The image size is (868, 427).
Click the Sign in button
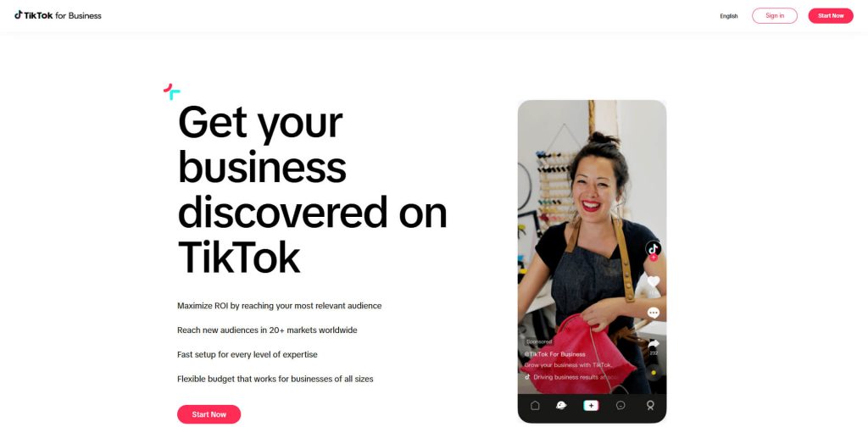click(x=775, y=15)
